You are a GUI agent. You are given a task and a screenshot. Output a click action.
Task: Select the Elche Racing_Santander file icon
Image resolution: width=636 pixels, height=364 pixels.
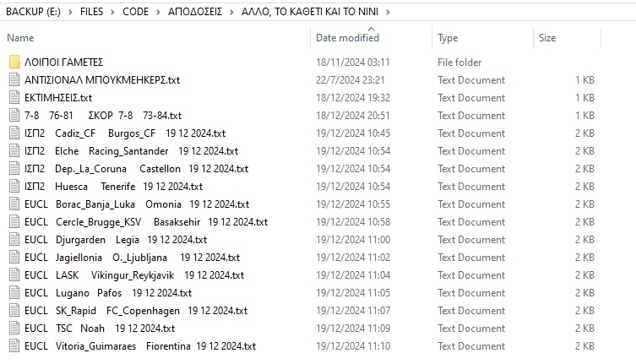14,151
